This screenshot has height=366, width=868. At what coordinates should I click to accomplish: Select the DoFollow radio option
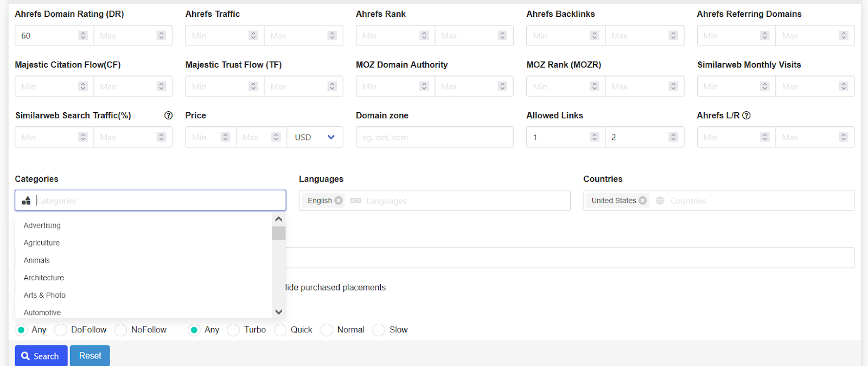click(61, 330)
